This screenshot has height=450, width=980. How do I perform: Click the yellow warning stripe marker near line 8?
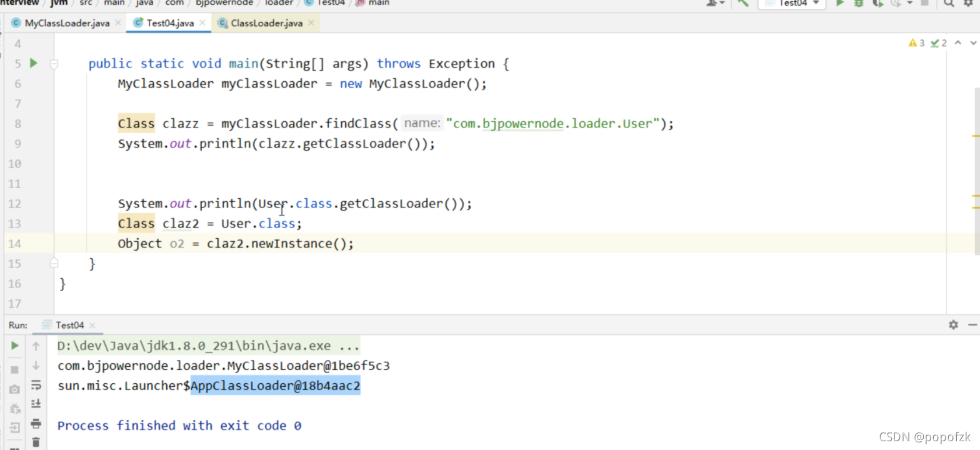point(976,135)
